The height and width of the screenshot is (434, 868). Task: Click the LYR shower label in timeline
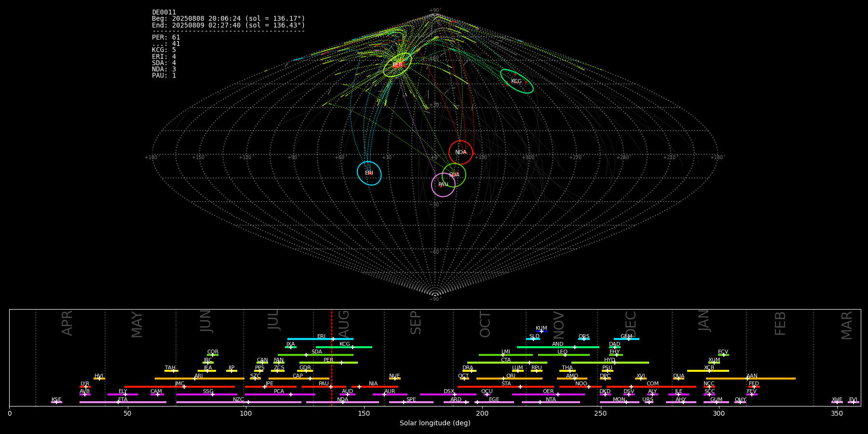85,384
